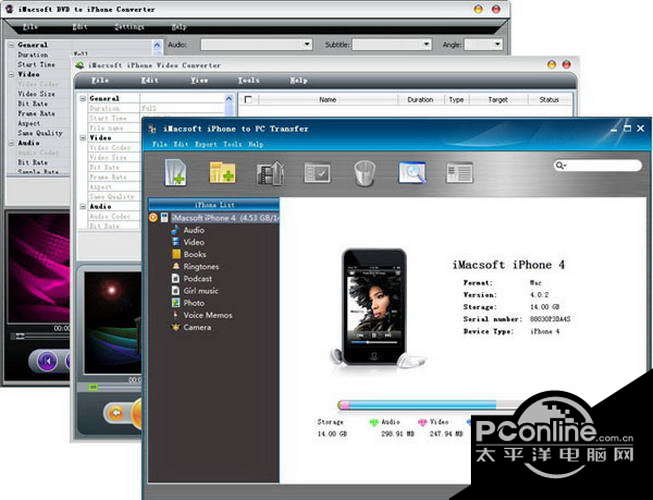The height and width of the screenshot is (500, 653).
Task: Open the Audio dropdown in DVD Converter
Action: [x=257, y=44]
